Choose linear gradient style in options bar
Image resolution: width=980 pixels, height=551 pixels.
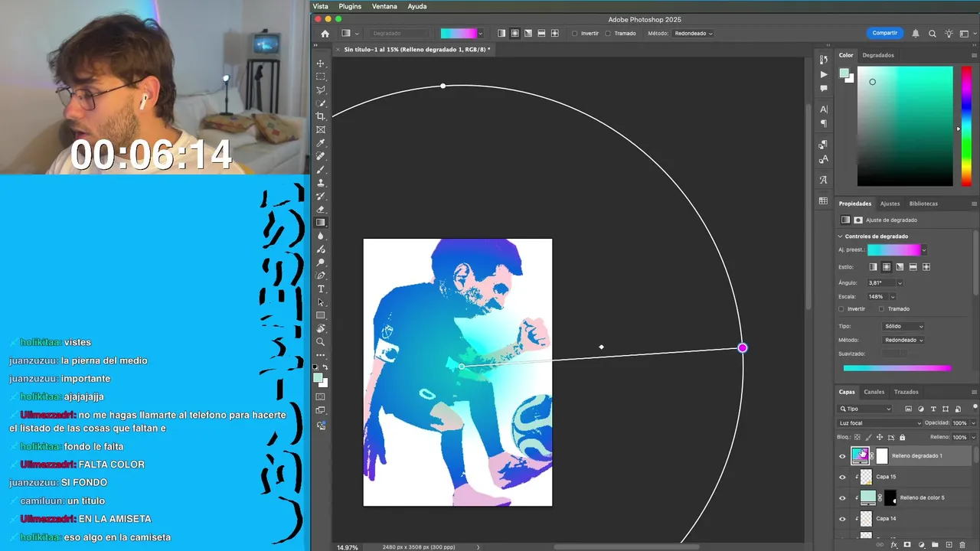pyautogui.click(x=501, y=34)
